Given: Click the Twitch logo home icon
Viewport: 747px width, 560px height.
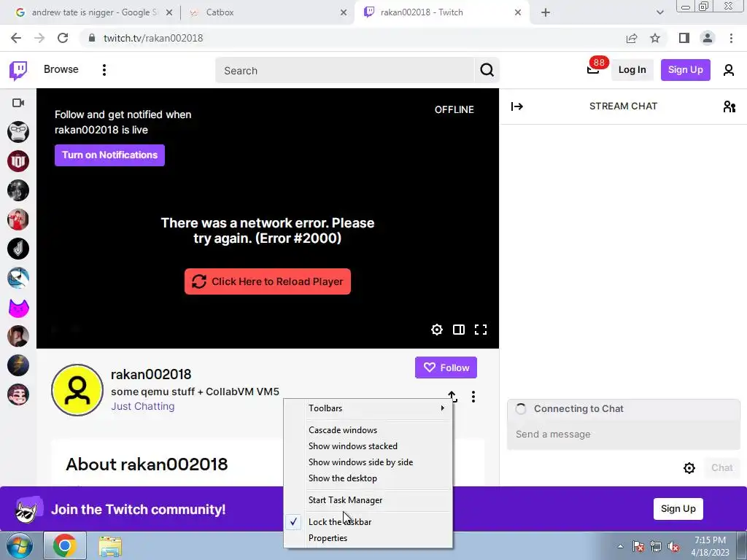Looking at the screenshot, I should point(18,71).
